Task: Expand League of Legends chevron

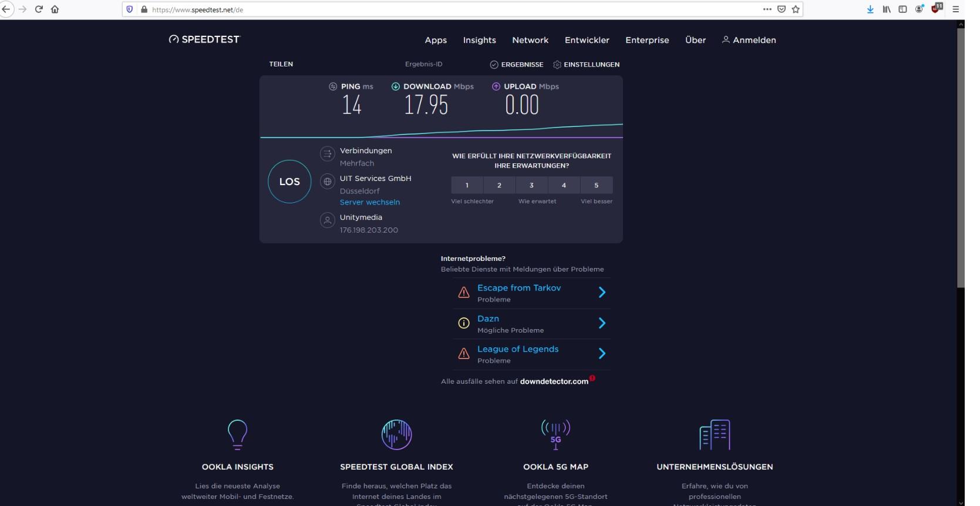Action: point(602,354)
